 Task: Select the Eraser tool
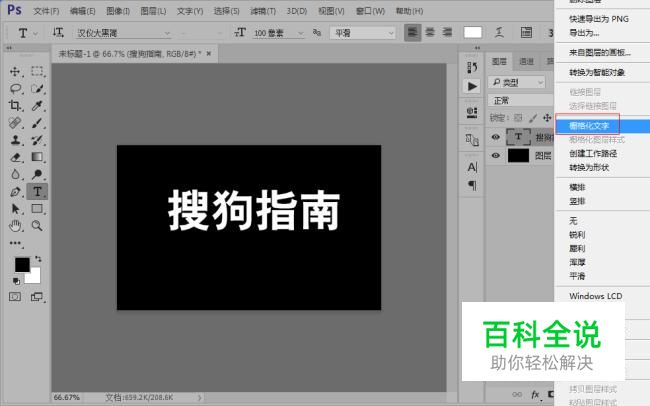pyautogui.click(x=15, y=157)
